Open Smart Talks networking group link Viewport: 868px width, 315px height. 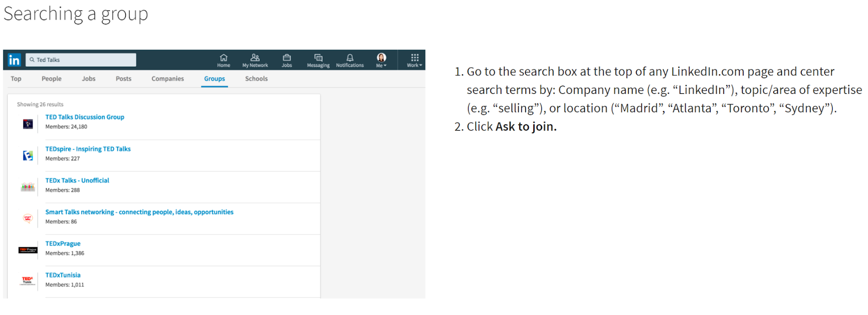pyautogui.click(x=139, y=212)
